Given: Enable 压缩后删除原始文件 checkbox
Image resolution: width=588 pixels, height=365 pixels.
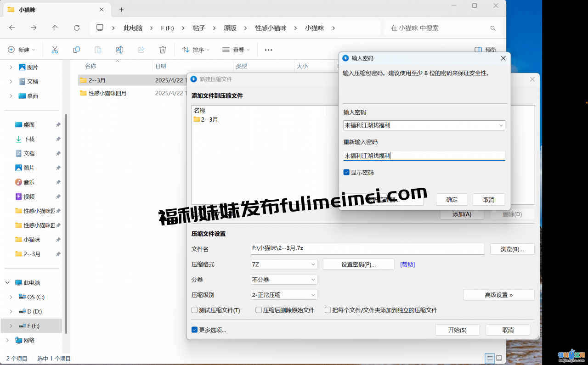Looking at the screenshot, I should pyautogui.click(x=259, y=310).
